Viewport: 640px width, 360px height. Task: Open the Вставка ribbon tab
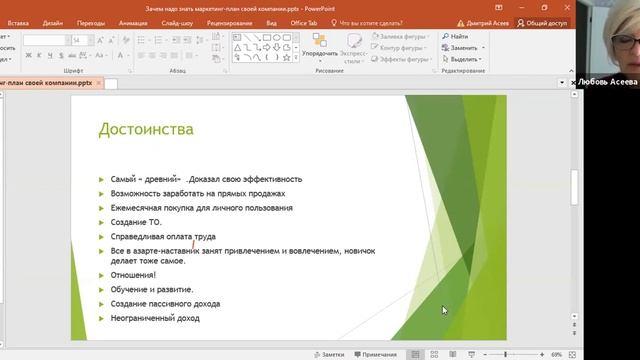pos(18,23)
